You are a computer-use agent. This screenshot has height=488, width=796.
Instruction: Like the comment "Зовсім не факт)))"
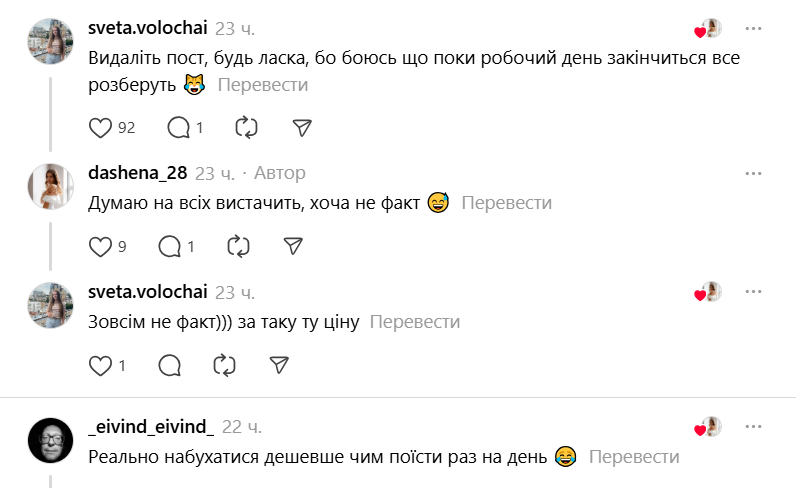pyautogui.click(x=101, y=365)
